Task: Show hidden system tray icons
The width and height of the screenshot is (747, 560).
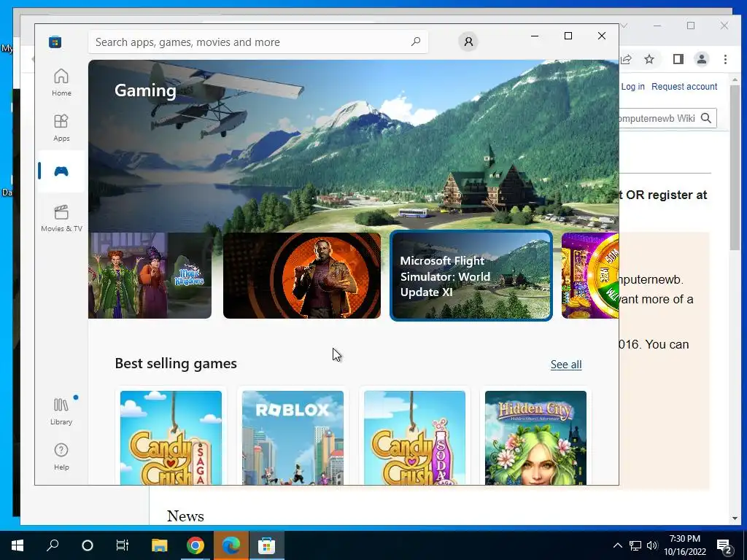Action: pyautogui.click(x=617, y=545)
